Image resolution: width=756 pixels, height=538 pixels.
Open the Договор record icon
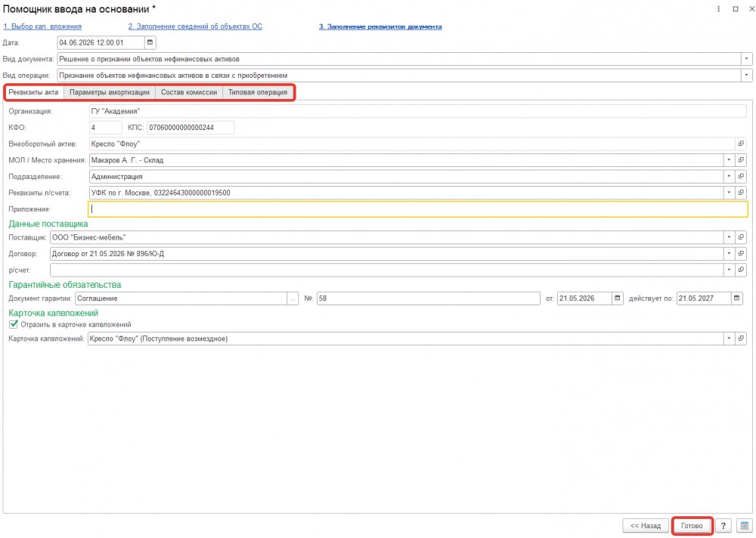pyautogui.click(x=741, y=254)
